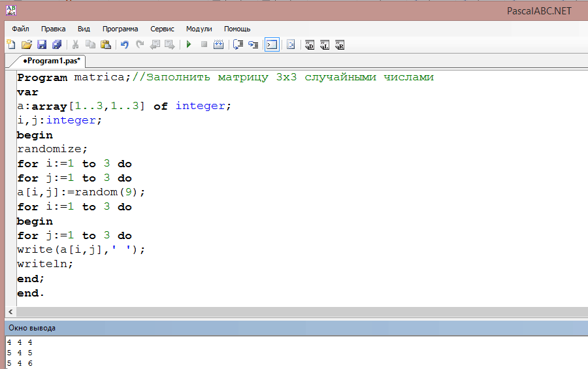Click the Step Into debug icon
The image size is (588, 369).
click(253, 44)
